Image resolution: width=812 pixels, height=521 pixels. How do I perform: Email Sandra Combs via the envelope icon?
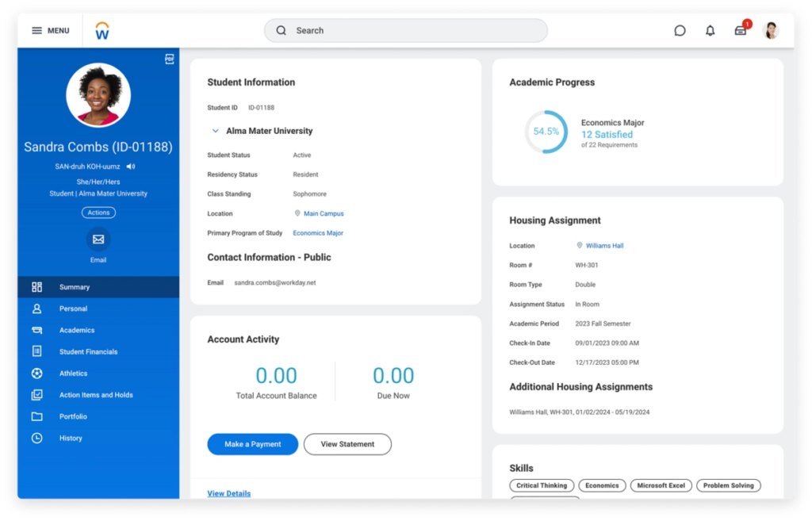coord(98,239)
